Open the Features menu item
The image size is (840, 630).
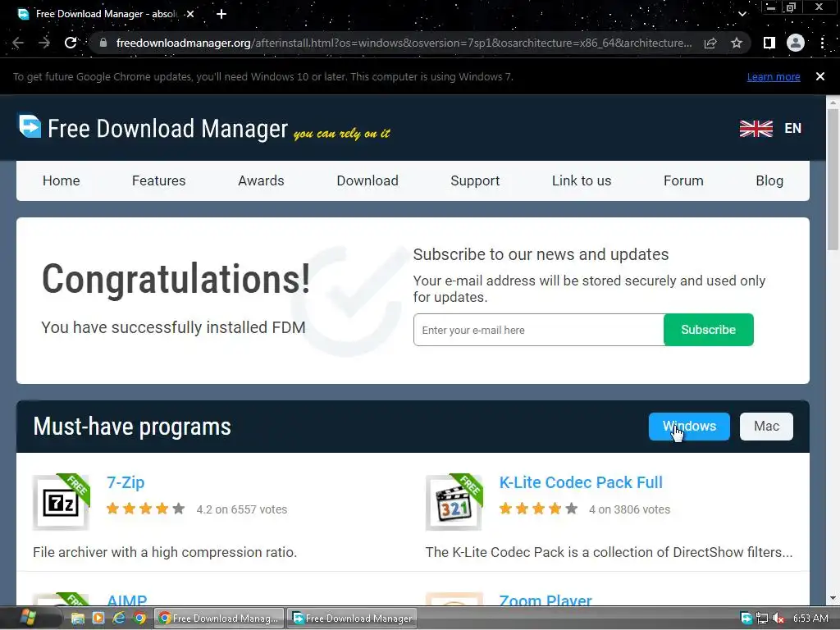pyautogui.click(x=158, y=180)
